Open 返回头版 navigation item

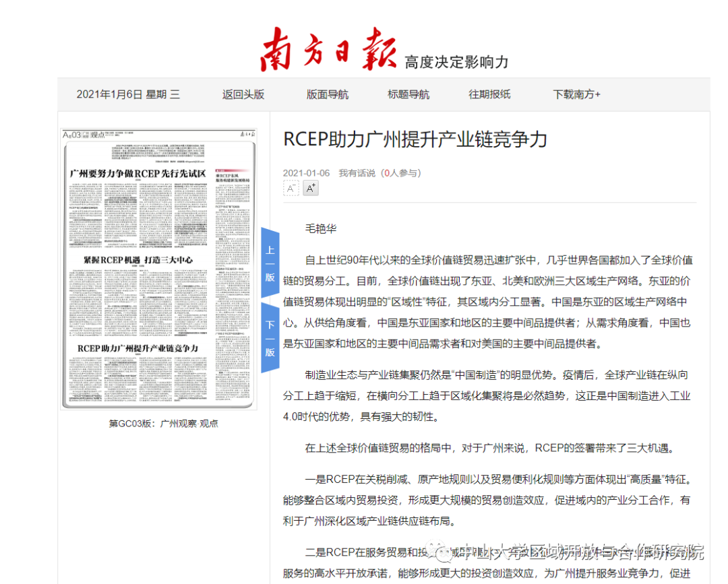coord(243,94)
